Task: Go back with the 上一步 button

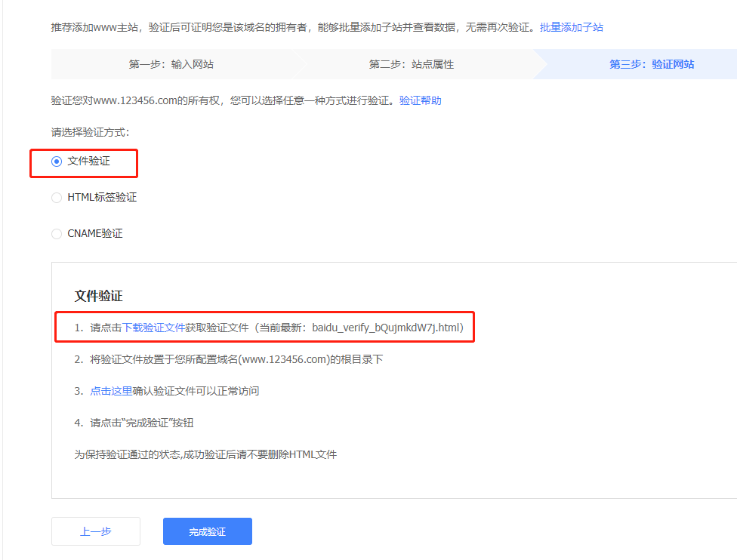Action: pos(96,531)
